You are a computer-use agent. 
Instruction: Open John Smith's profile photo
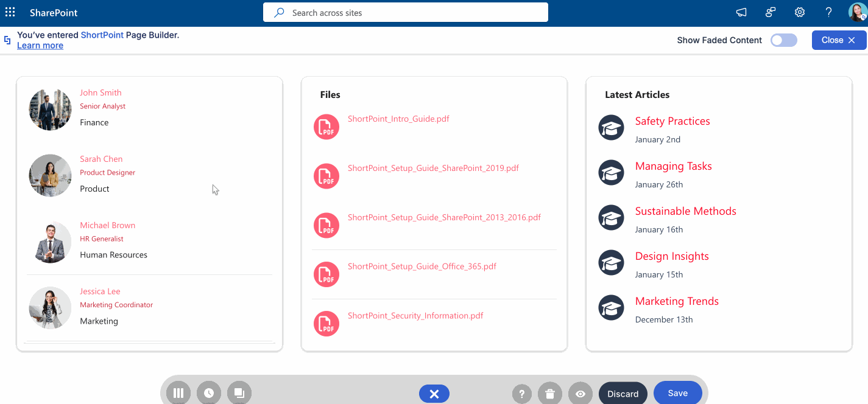click(51, 110)
